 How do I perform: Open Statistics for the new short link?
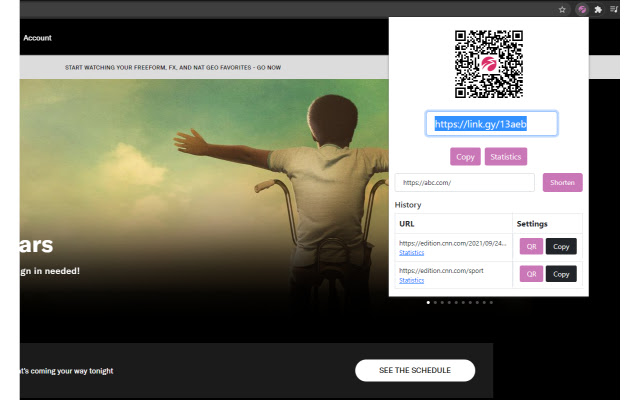506,157
